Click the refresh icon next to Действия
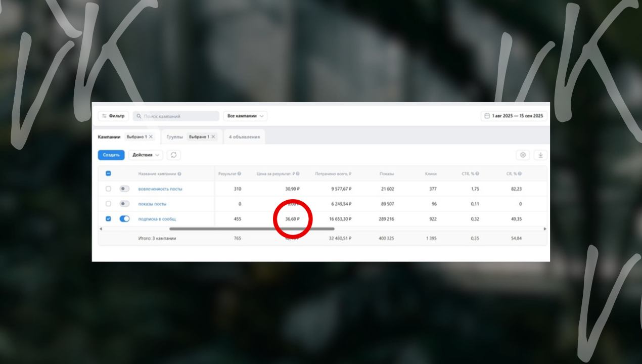 pyautogui.click(x=173, y=155)
